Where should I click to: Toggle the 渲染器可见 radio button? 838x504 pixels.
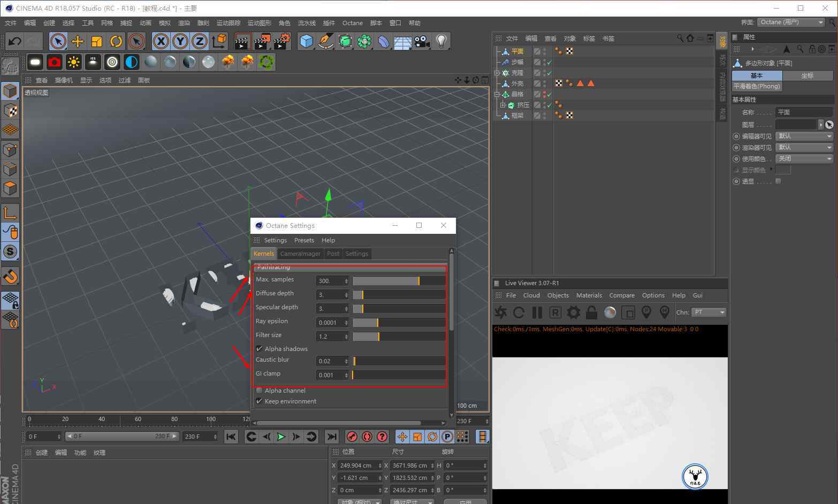click(736, 148)
